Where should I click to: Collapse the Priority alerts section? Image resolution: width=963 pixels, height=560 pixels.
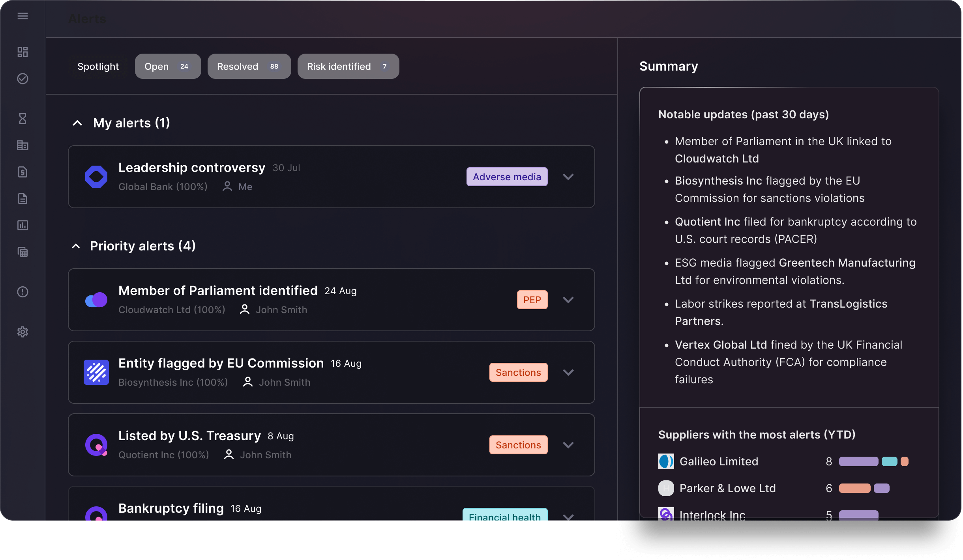[76, 246]
